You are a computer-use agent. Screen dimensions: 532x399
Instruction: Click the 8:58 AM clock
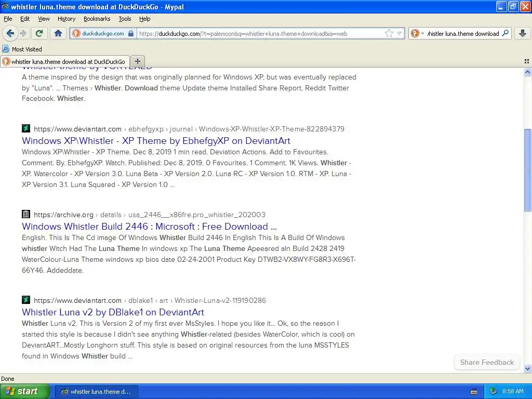click(513, 392)
